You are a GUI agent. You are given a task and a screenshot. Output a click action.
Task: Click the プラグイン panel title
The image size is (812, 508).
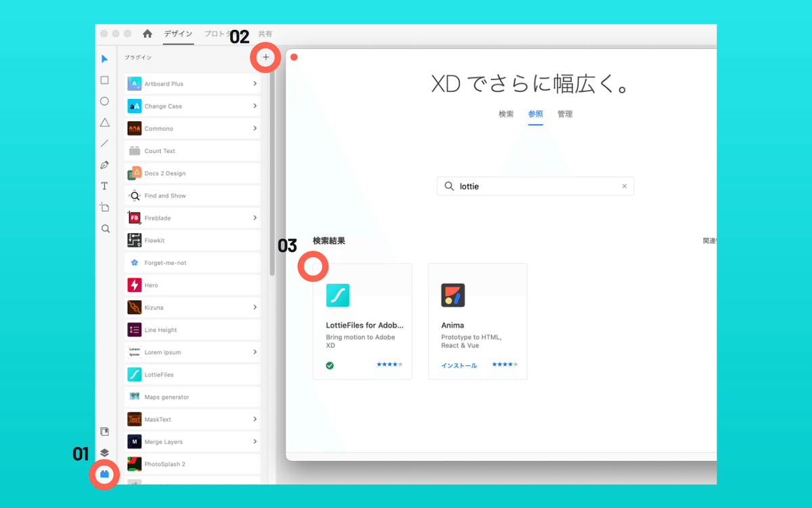pyautogui.click(x=138, y=58)
